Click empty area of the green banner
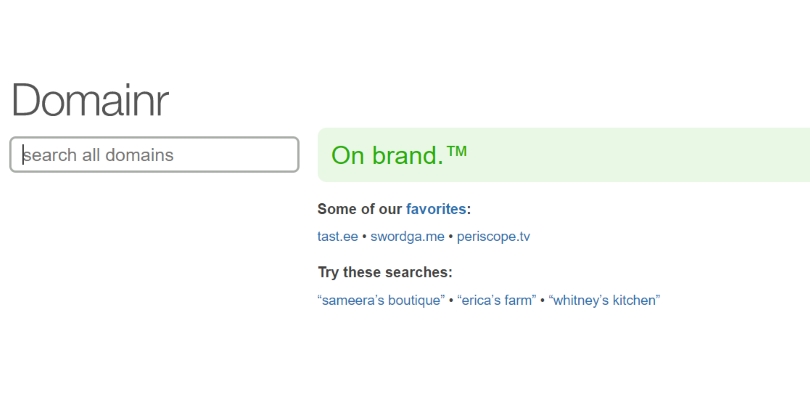Screen dimensions: 810x400 click(650, 155)
